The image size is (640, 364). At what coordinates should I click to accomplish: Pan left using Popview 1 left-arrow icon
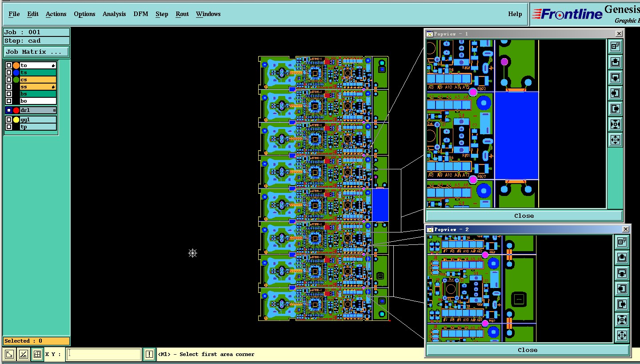click(615, 93)
